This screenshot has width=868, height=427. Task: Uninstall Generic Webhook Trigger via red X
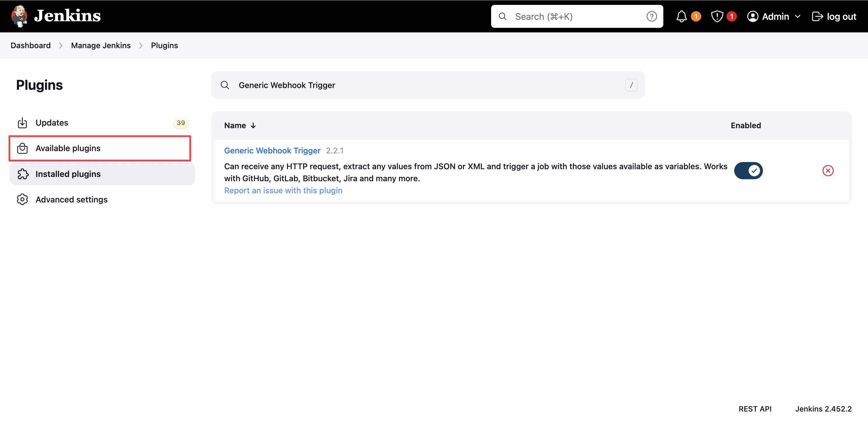coord(828,170)
